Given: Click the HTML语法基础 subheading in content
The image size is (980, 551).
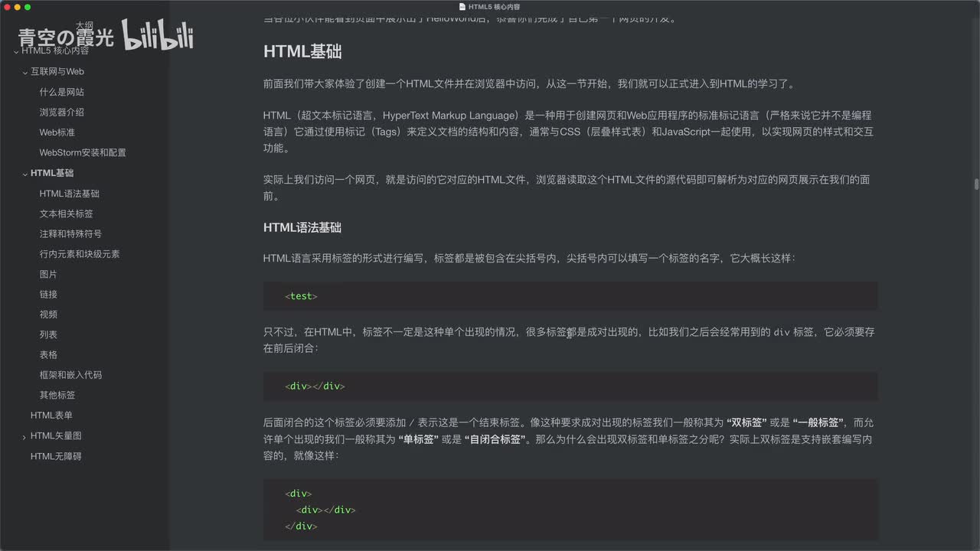Looking at the screenshot, I should tap(302, 227).
